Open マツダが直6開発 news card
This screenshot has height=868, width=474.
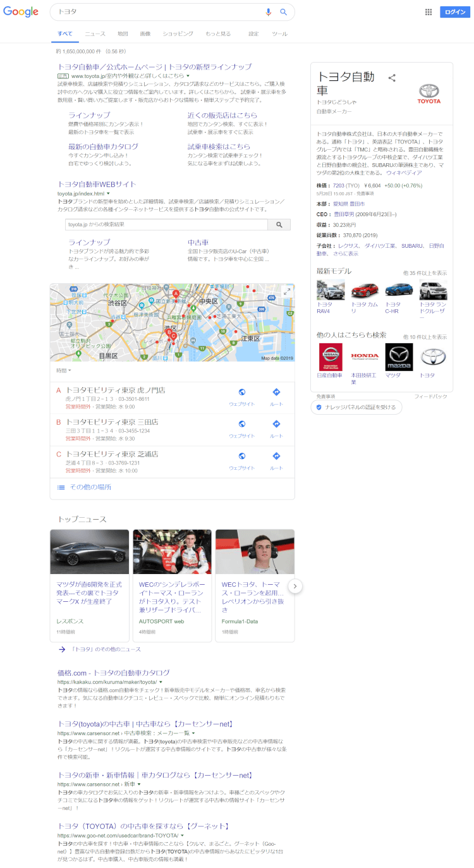89,585
